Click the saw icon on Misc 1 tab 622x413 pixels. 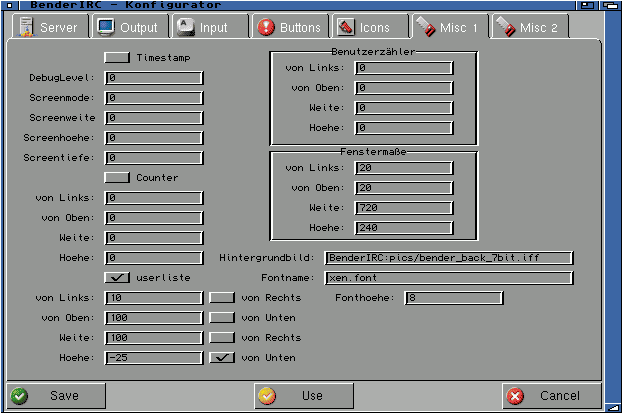point(426,27)
